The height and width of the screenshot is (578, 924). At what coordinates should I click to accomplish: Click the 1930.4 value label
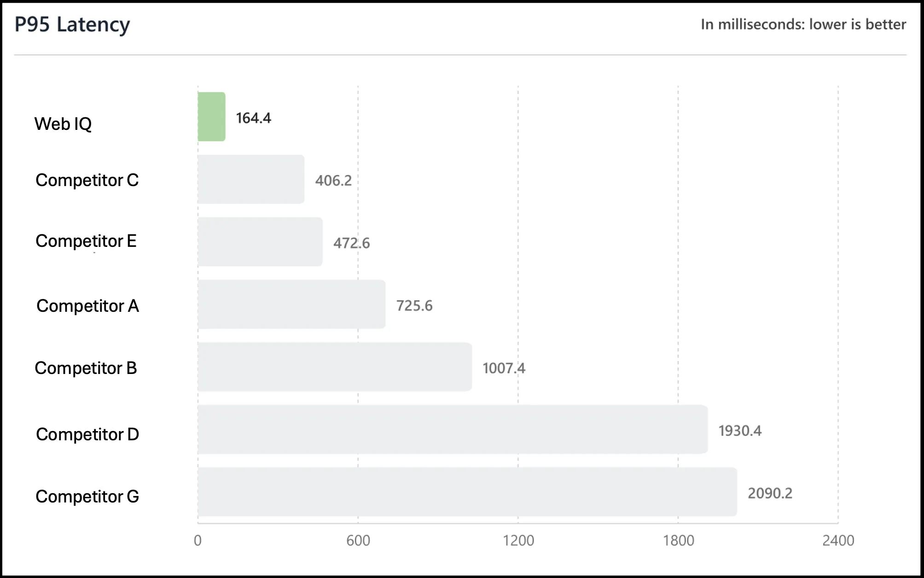click(740, 431)
